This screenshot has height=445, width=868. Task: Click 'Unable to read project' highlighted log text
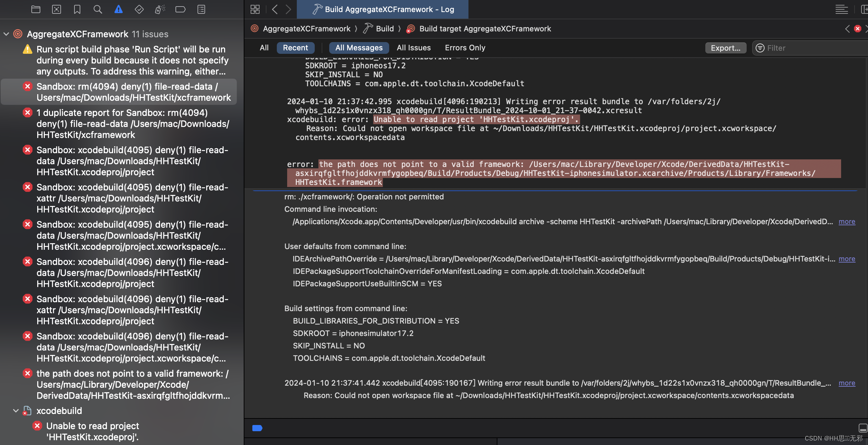click(x=476, y=119)
